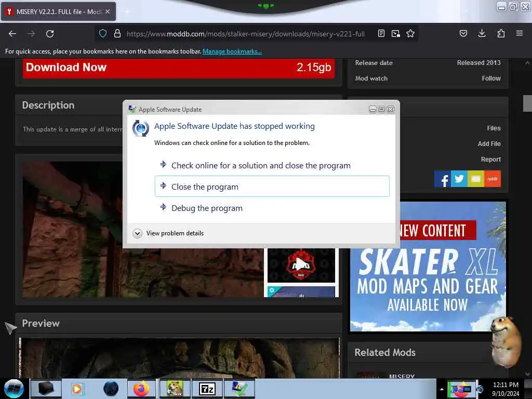Share the mod on Twitter
Viewport: 532px width, 399px height.
(x=459, y=179)
